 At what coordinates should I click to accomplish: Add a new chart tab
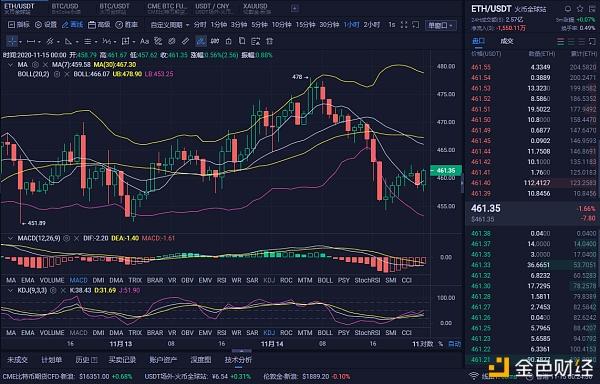(x=295, y=8)
